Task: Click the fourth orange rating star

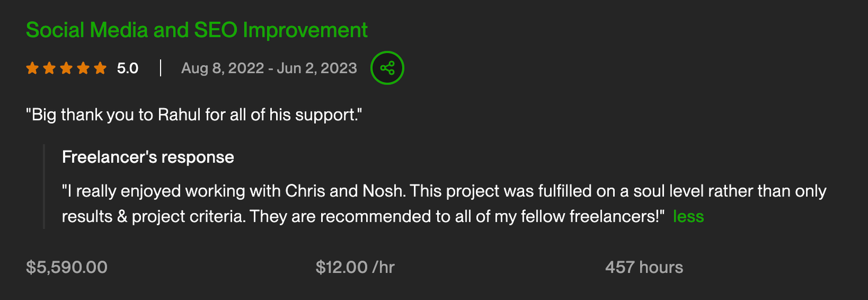Action: pyautogui.click(x=83, y=68)
